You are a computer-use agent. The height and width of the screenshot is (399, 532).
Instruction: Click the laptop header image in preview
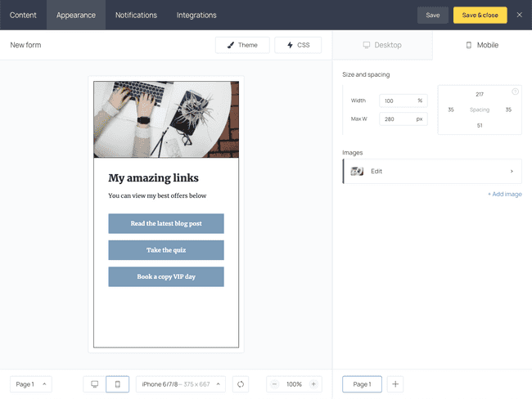166,119
